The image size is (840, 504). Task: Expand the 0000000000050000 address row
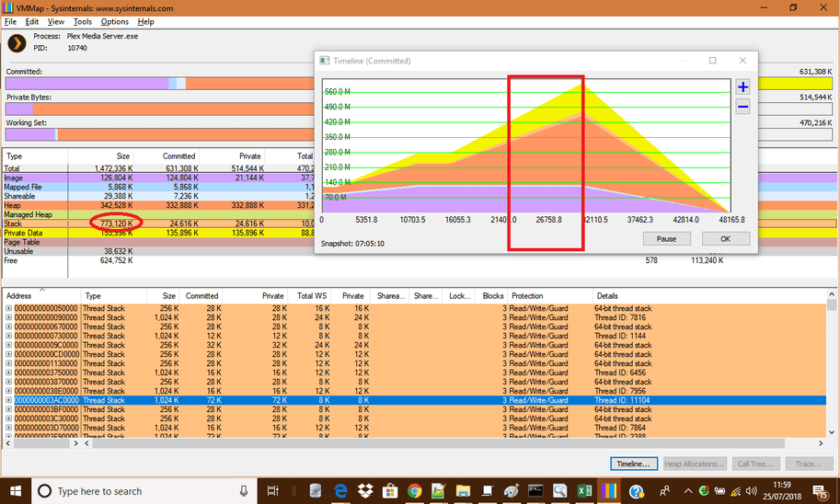click(9, 308)
